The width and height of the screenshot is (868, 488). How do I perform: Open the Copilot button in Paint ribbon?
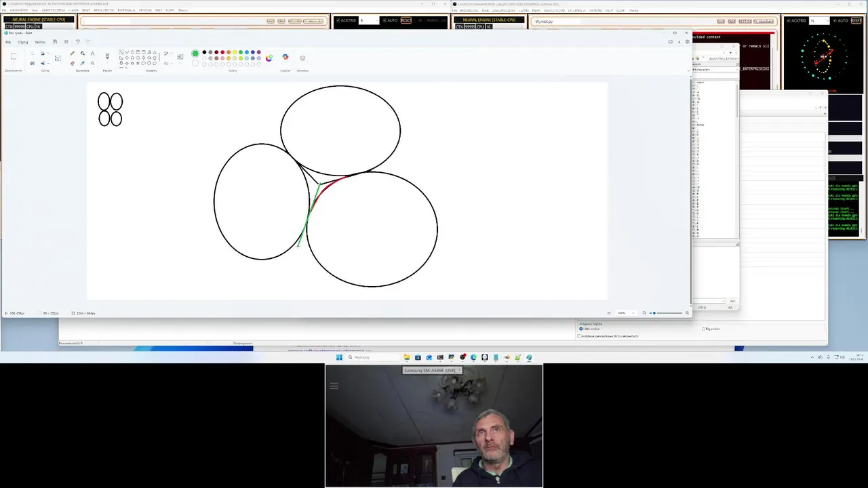(285, 57)
